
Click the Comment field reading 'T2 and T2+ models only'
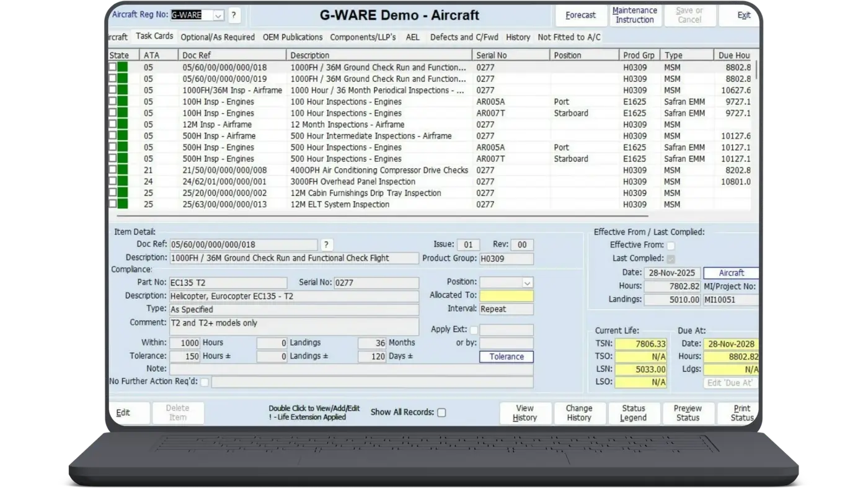click(x=294, y=326)
